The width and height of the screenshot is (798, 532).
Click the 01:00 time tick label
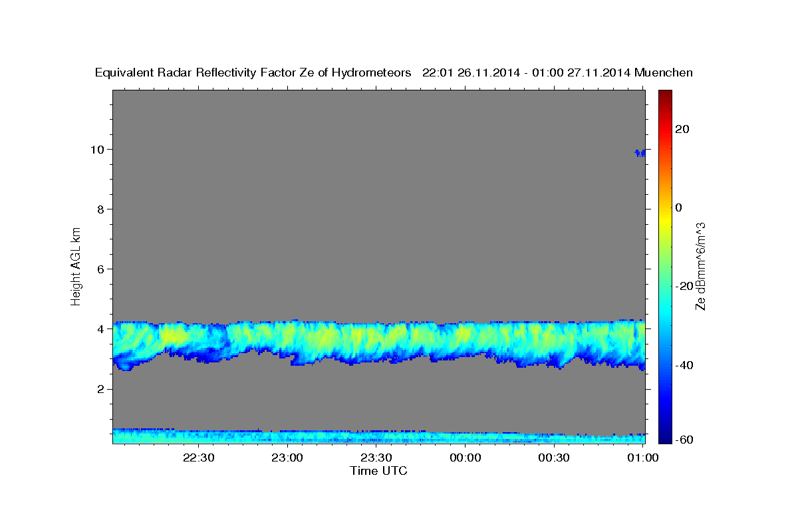pyautogui.click(x=642, y=458)
